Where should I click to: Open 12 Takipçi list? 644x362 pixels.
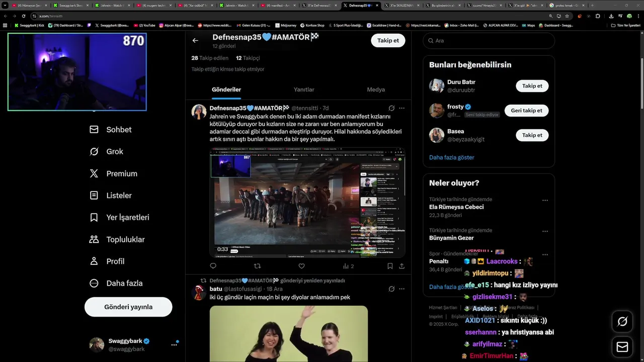click(248, 58)
